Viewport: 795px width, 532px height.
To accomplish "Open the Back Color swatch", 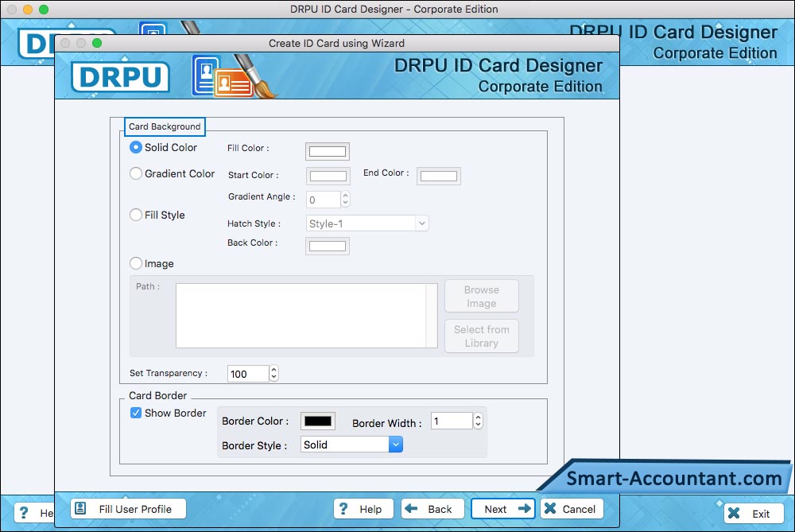I will coord(328,246).
